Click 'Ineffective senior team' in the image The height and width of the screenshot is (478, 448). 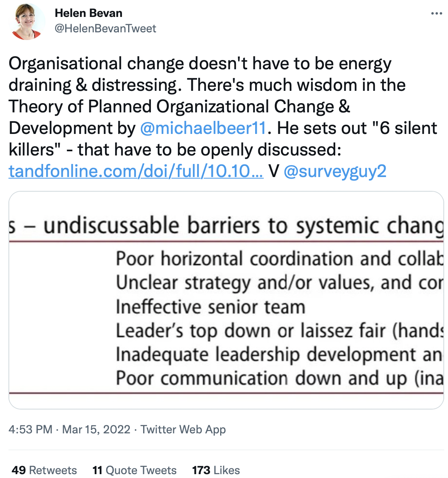click(211, 307)
